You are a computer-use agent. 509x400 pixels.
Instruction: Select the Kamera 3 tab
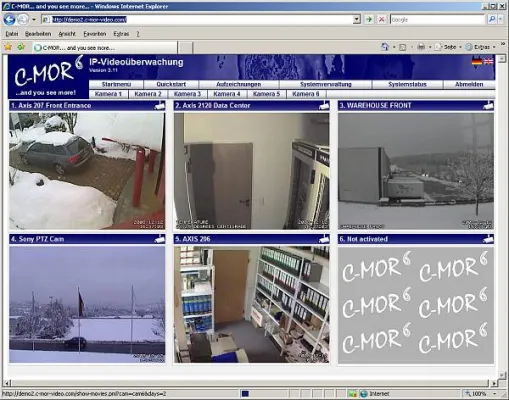187,94
